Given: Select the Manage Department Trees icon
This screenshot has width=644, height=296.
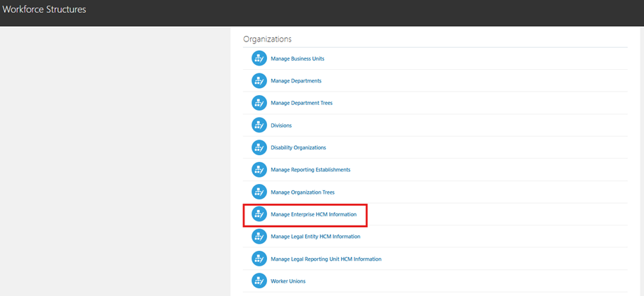Looking at the screenshot, I should 259,103.
